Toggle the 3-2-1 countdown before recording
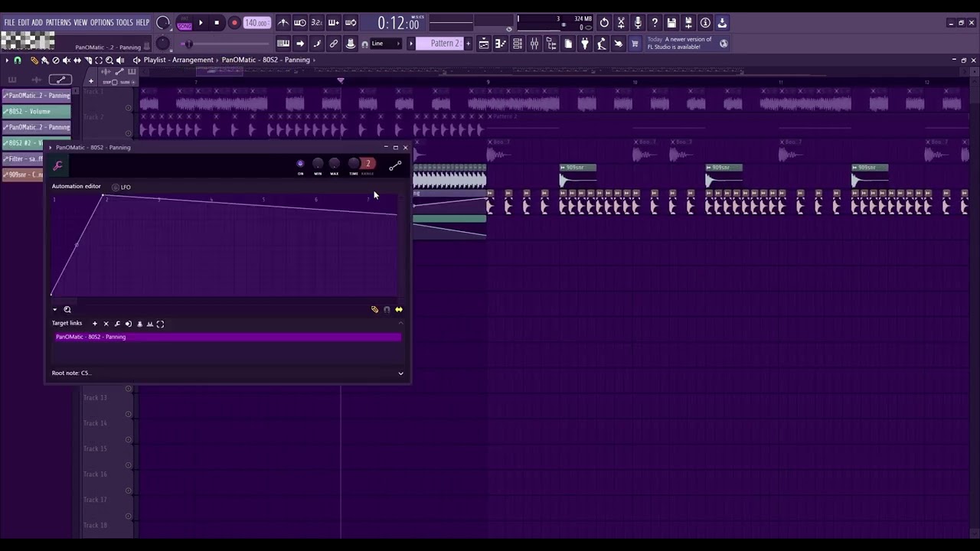Screen dimensions: 980x551 (317, 23)
